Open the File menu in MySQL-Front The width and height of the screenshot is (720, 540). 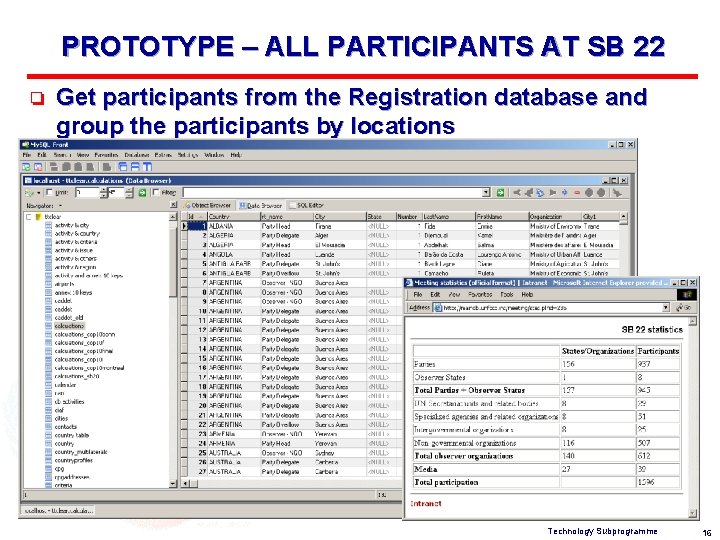27,155
